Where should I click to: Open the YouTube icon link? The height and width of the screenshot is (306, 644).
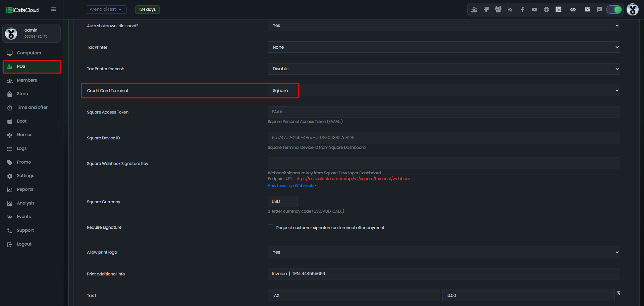534,9
